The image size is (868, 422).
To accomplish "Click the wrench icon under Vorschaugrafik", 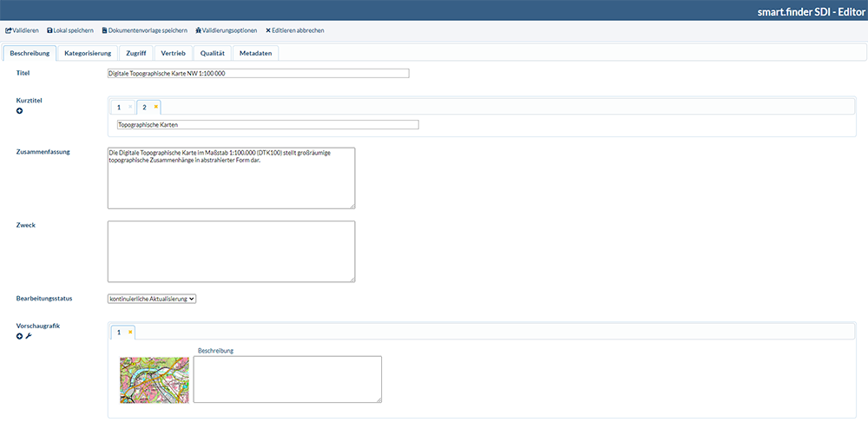I will (x=29, y=336).
